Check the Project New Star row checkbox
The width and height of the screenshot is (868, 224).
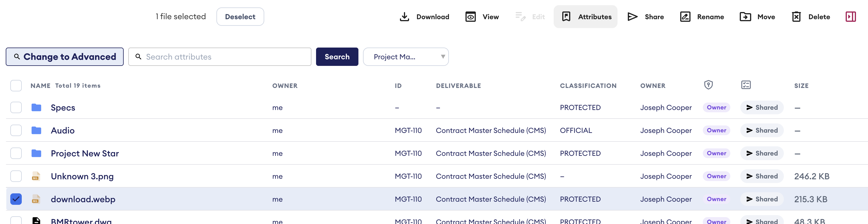[16, 154]
